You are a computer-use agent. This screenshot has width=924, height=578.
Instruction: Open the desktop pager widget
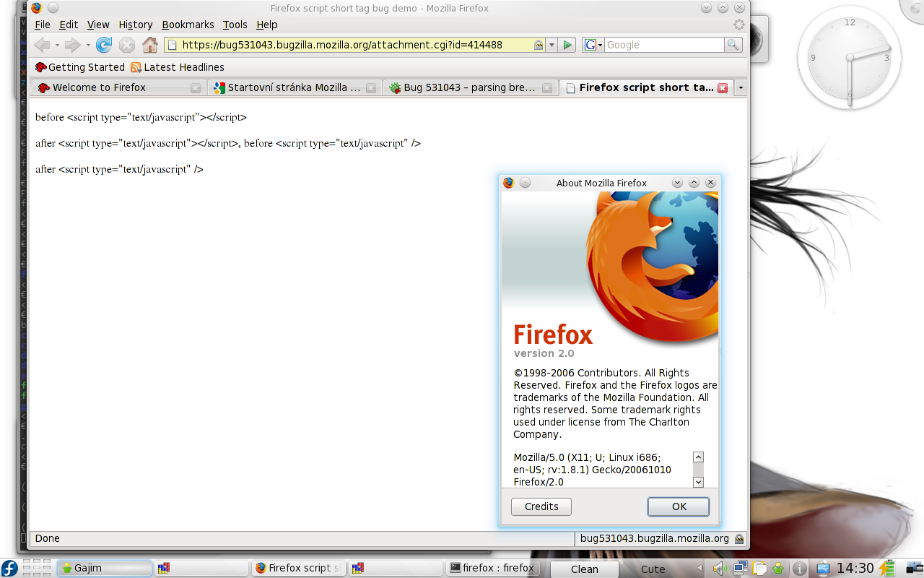[37, 568]
